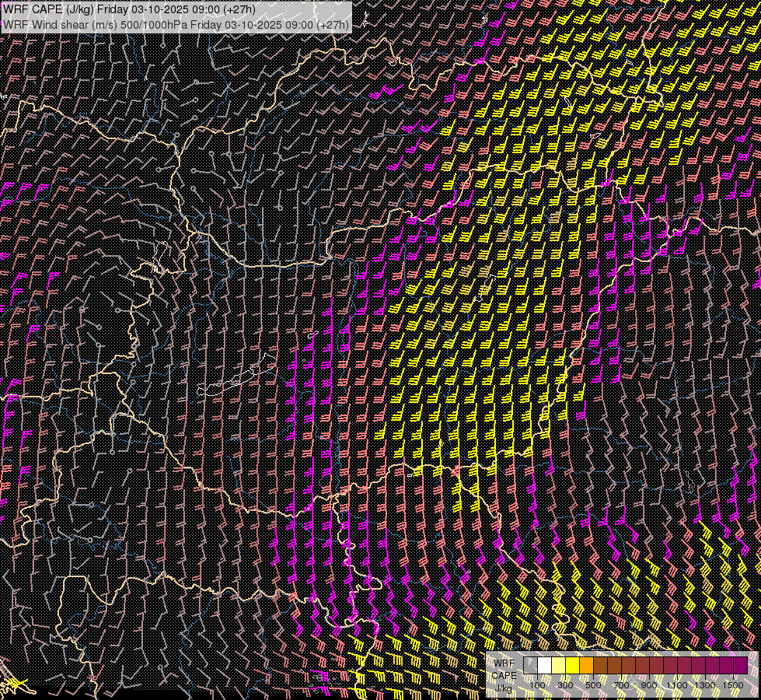Select the 1100 label on the color scale
This screenshot has height=700, width=761.
(x=677, y=684)
